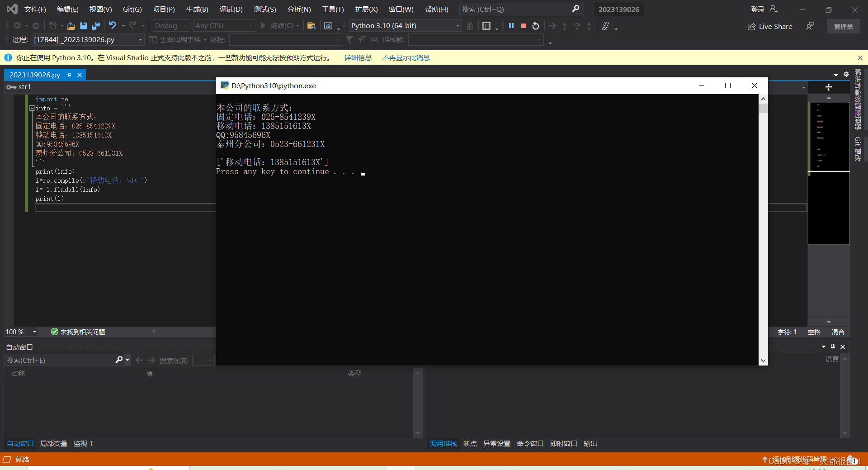Screen dimensions: 868x470
Task: Restart the debug session icon
Action: (536, 26)
